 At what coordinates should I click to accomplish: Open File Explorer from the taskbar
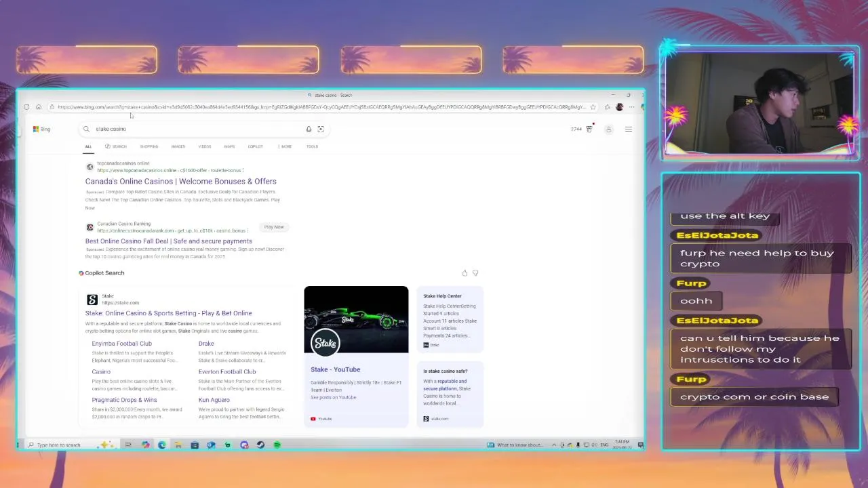pyautogui.click(x=178, y=445)
